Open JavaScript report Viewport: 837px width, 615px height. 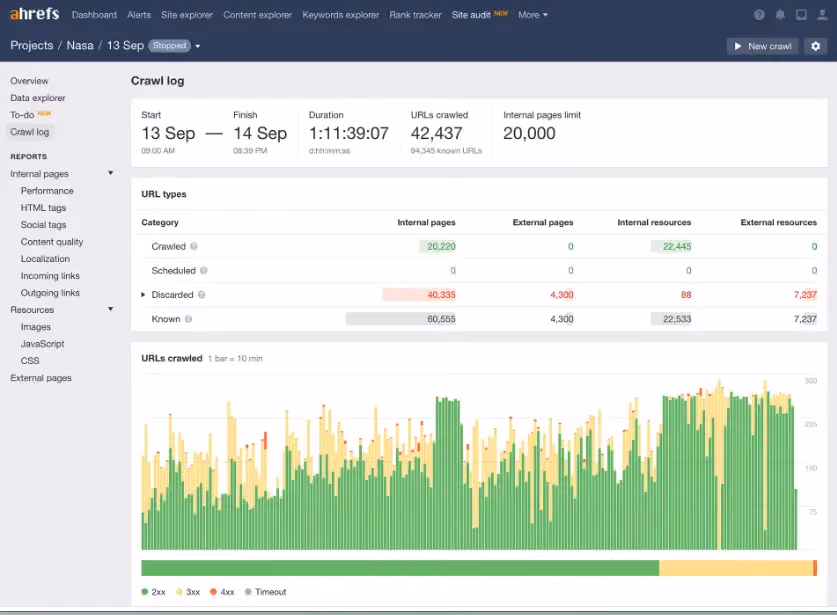[42, 344]
